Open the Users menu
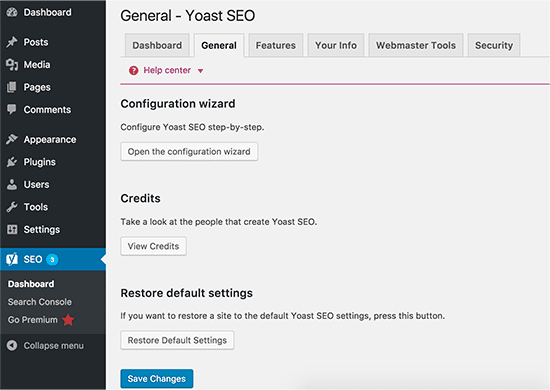 pyautogui.click(x=36, y=184)
